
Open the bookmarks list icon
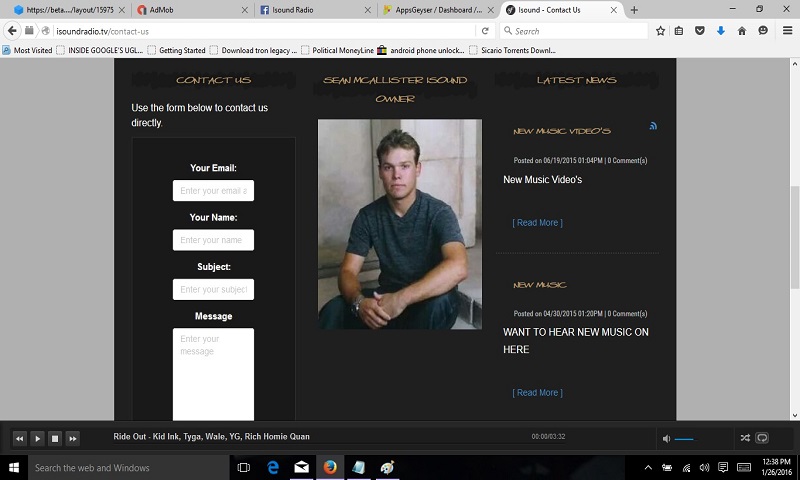click(x=679, y=31)
